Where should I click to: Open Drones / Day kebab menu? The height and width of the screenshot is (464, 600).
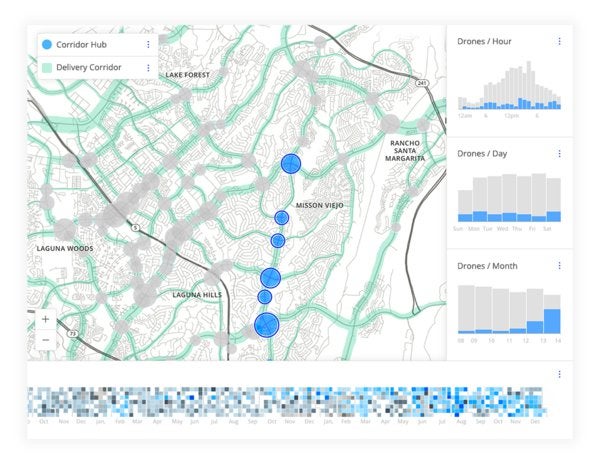point(559,154)
